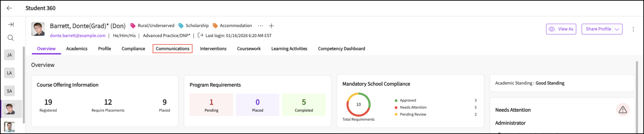
Task: Open the Compliance tab
Action: 133,49
